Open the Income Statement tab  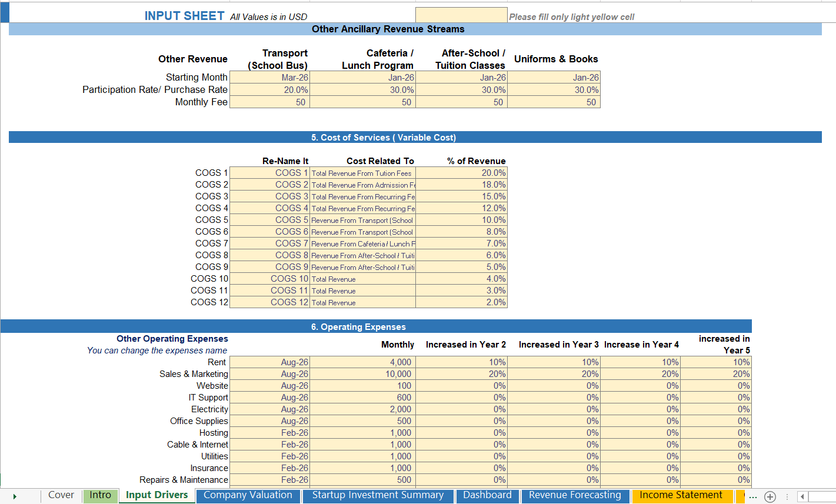pos(682,496)
